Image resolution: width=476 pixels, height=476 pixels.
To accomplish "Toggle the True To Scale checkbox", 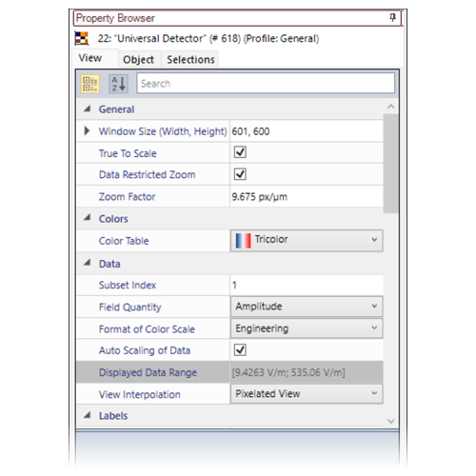I will 240,152.
